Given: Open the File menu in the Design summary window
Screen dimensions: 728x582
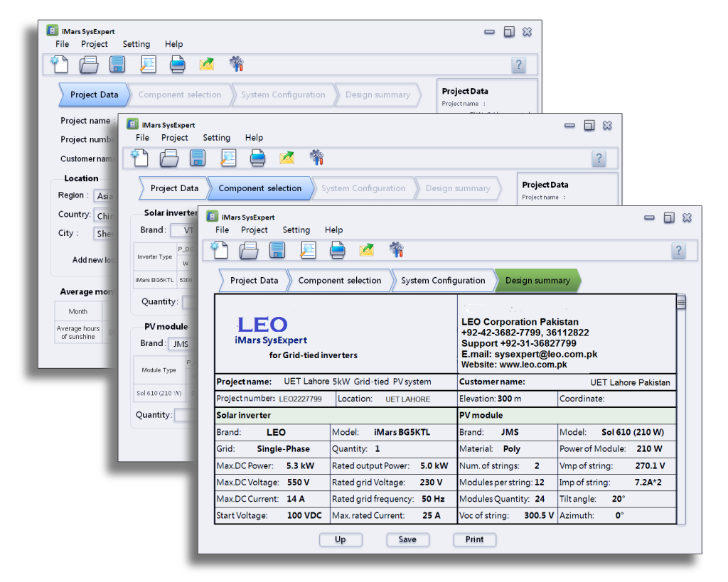Looking at the screenshot, I should coord(222,230).
